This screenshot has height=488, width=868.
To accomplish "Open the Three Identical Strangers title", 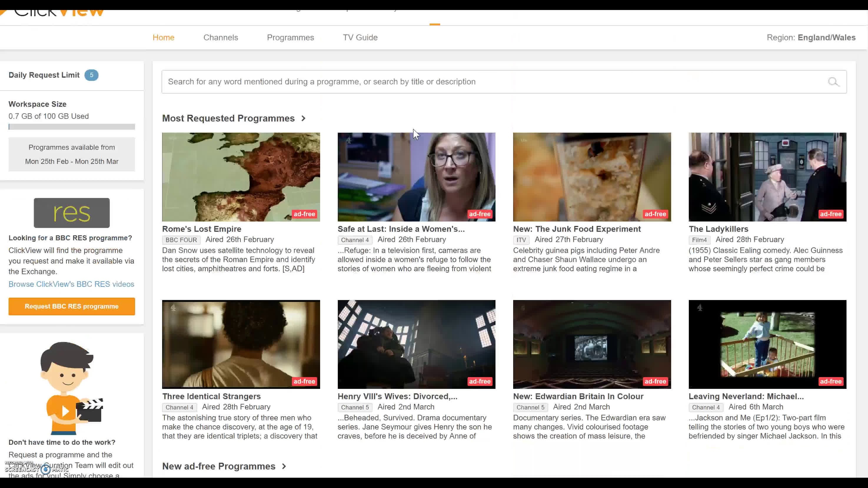I will tap(211, 397).
